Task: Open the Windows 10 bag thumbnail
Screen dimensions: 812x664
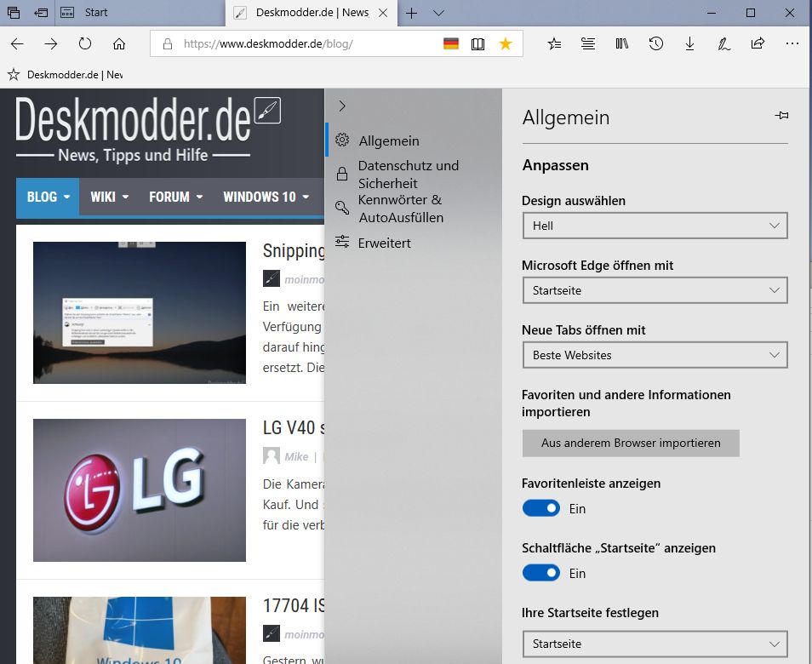Action: click(140, 630)
